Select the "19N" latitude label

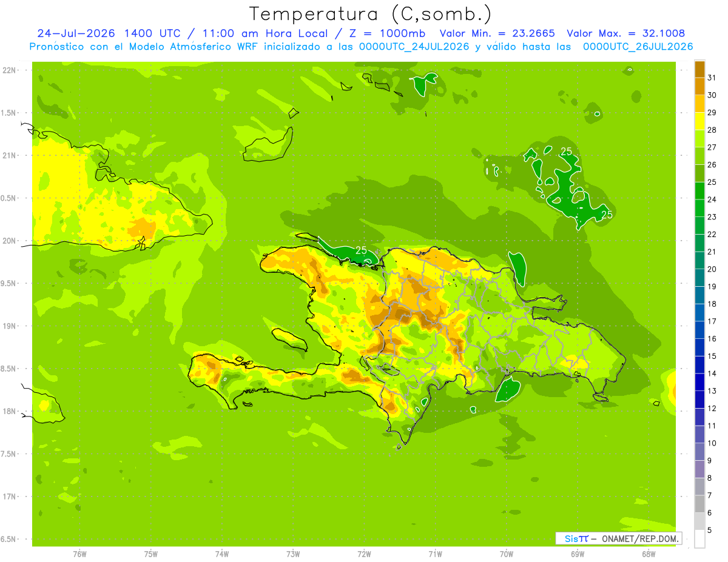point(10,326)
